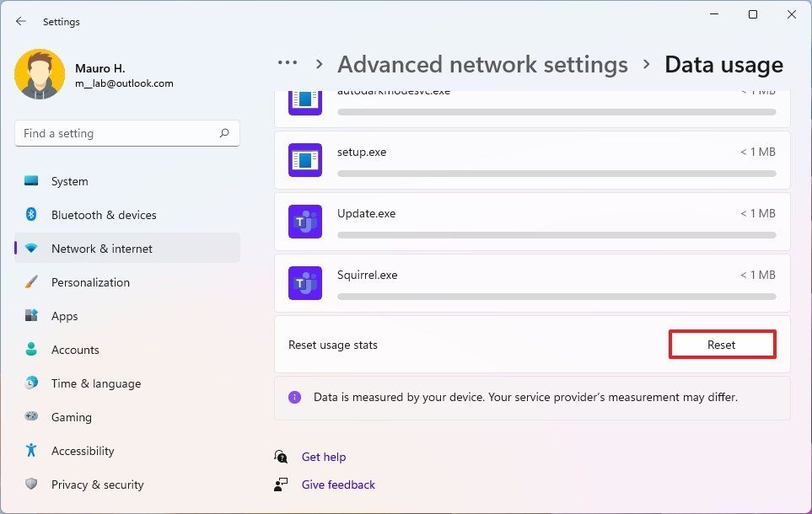Viewport: 812px width, 514px height.
Task: Click the Squirrel.exe data usage bar
Action: 557,297
